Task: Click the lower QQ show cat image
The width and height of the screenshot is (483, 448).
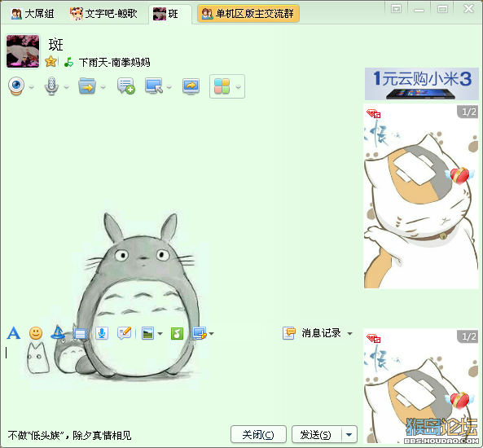Action: pyautogui.click(x=421, y=386)
